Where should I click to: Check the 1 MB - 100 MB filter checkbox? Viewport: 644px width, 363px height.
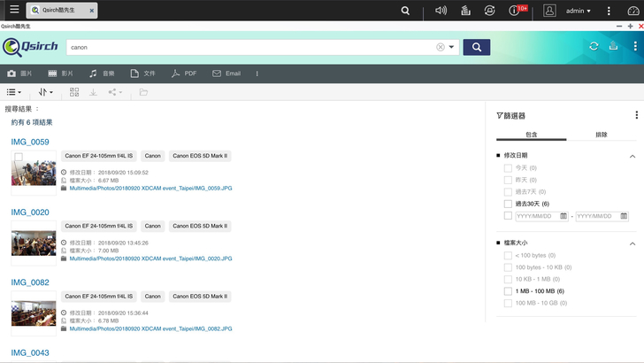(508, 290)
